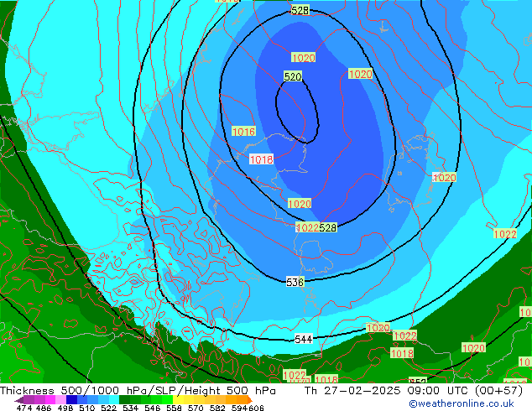
Task: Click the 544 height contour label
Action: pos(305,339)
